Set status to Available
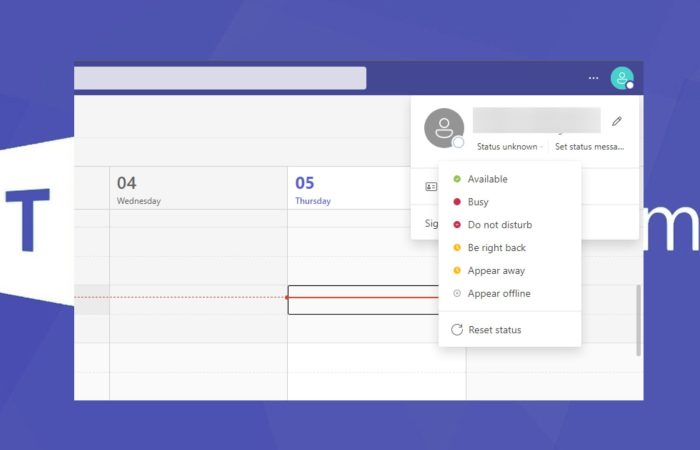 point(510,179)
